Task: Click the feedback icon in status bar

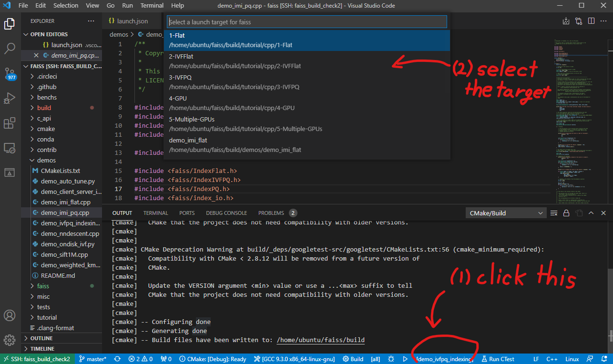Action: [x=591, y=359]
